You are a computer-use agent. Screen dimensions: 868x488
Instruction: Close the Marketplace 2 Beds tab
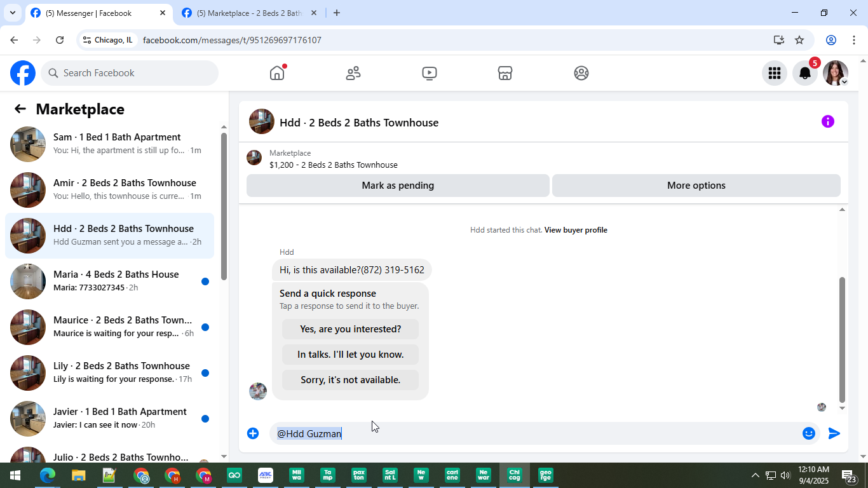click(313, 13)
